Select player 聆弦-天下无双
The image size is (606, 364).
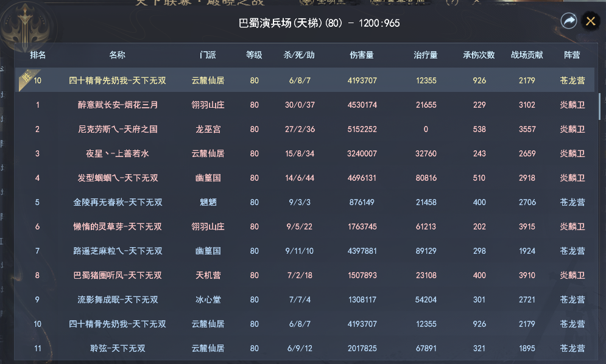click(x=118, y=348)
